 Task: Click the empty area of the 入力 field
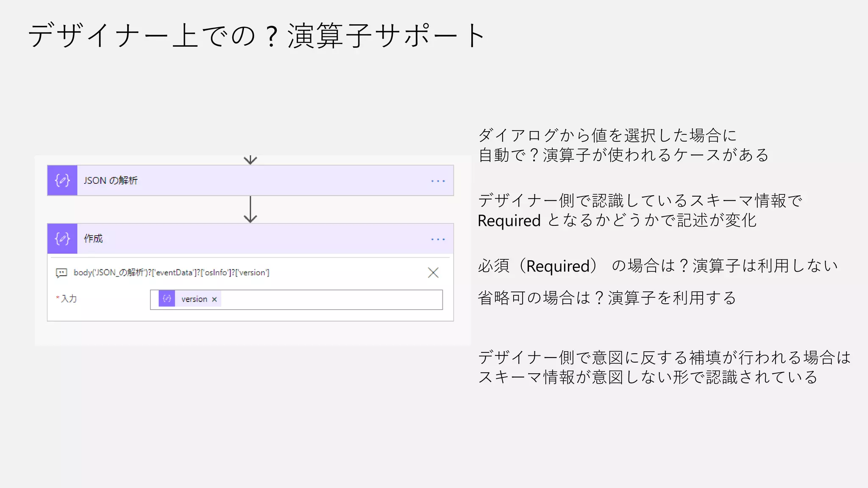tap(331, 299)
